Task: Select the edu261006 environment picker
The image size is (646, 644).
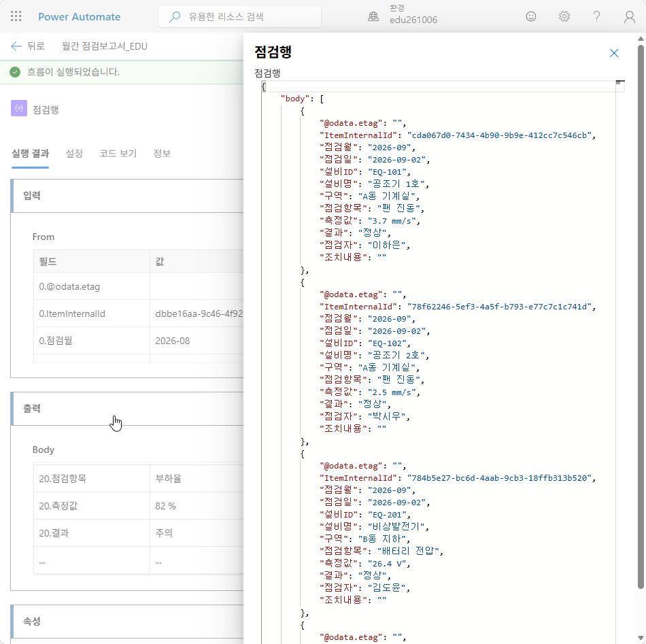Action: coord(413,15)
